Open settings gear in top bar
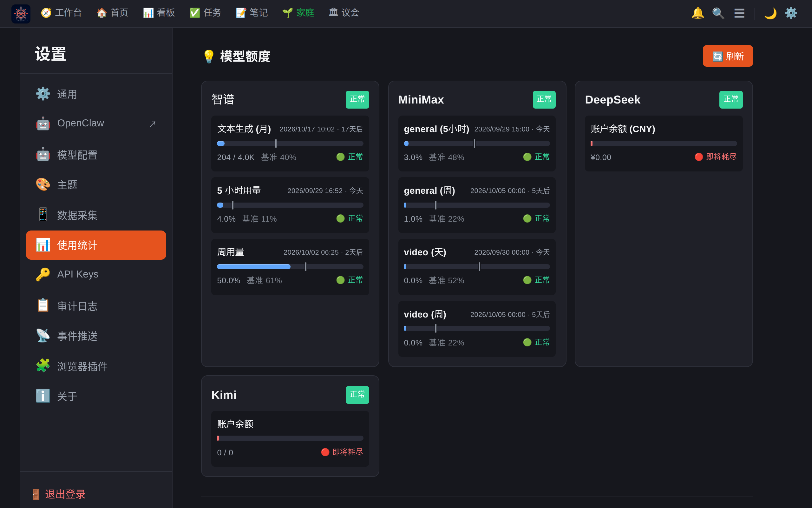The image size is (812, 508). click(791, 13)
